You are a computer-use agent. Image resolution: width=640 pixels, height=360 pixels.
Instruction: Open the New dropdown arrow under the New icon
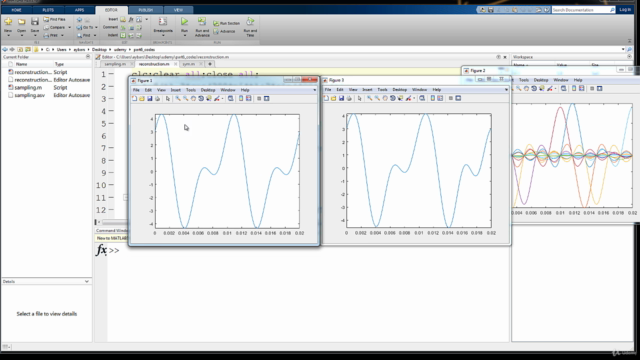click(x=8, y=36)
